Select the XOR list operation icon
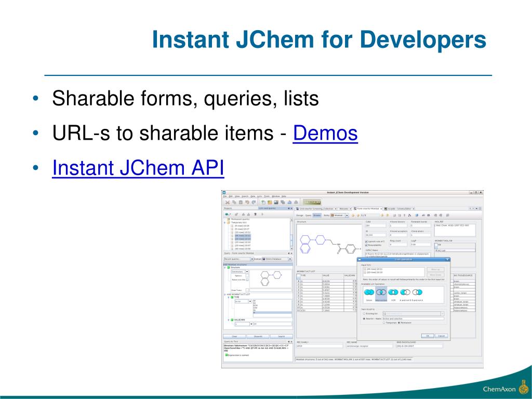The width and height of the screenshot is (532, 399). click(x=393, y=292)
